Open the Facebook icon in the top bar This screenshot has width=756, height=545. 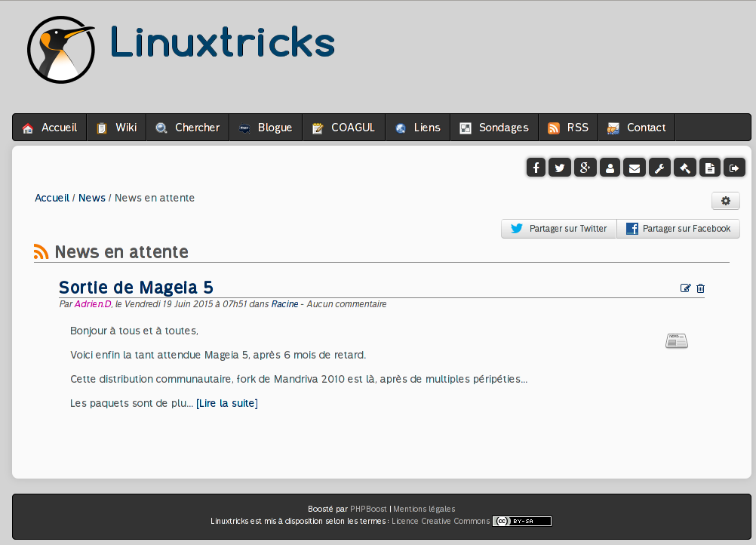point(536,168)
